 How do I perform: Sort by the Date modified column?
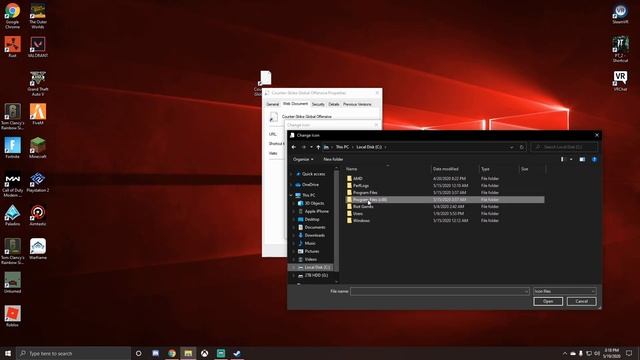[454, 169]
